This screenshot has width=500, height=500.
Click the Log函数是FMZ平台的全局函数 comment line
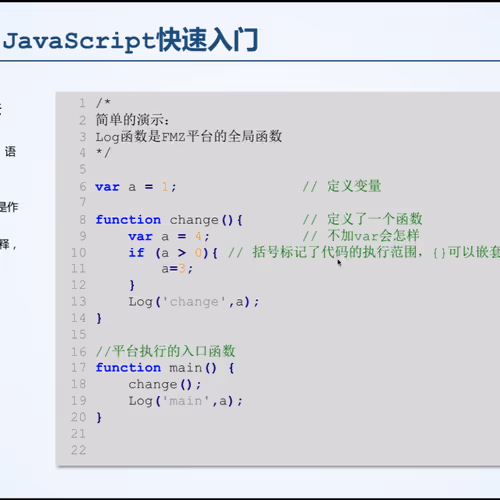189,137
